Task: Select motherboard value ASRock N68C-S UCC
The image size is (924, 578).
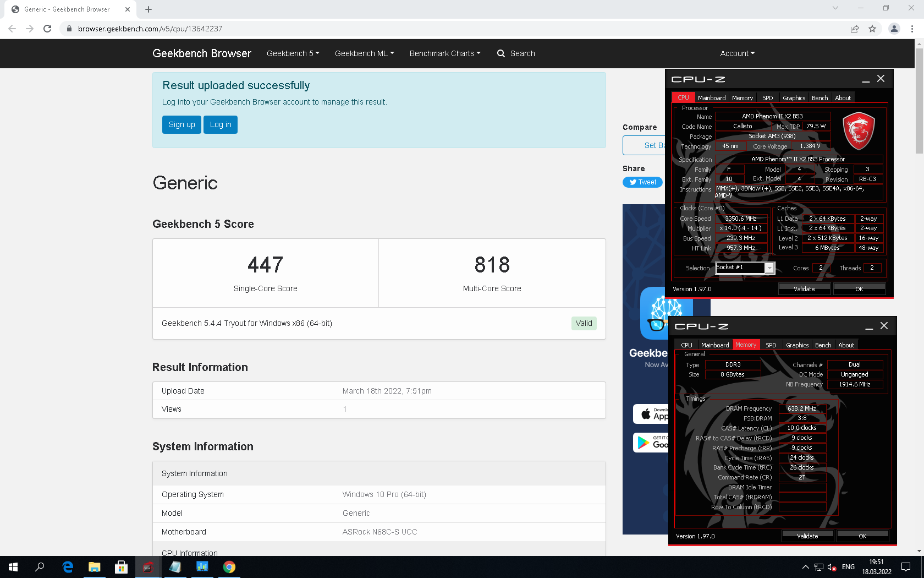Action: [380, 532]
